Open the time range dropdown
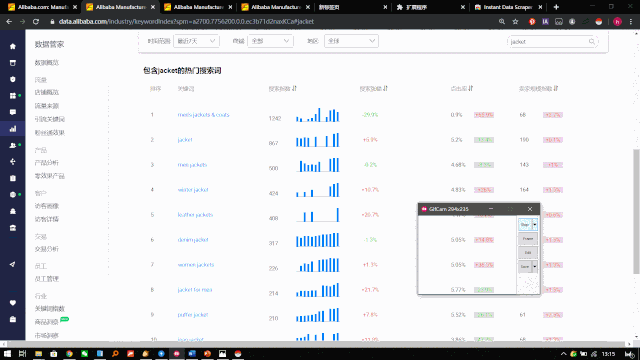The height and width of the screenshot is (360, 640). 196,41
